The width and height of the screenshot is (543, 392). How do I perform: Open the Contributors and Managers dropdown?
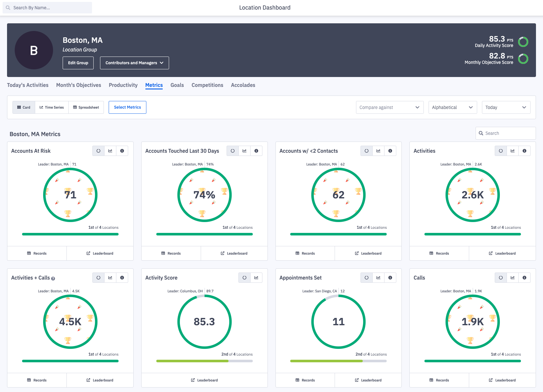(x=134, y=63)
